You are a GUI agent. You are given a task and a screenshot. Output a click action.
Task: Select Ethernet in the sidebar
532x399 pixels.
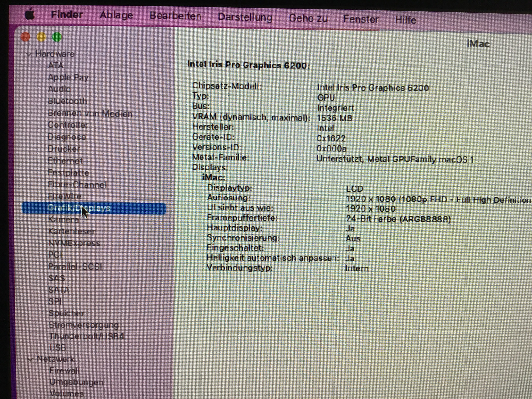point(65,161)
